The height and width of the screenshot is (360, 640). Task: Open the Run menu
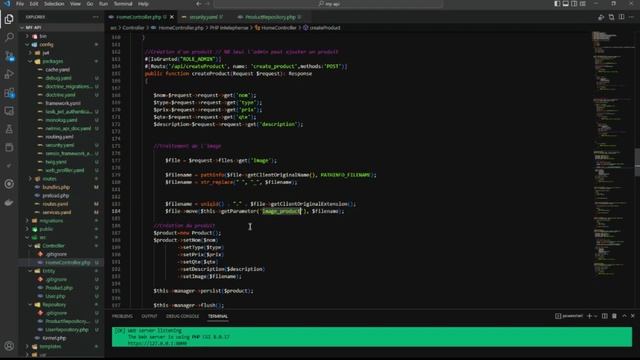click(104, 4)
